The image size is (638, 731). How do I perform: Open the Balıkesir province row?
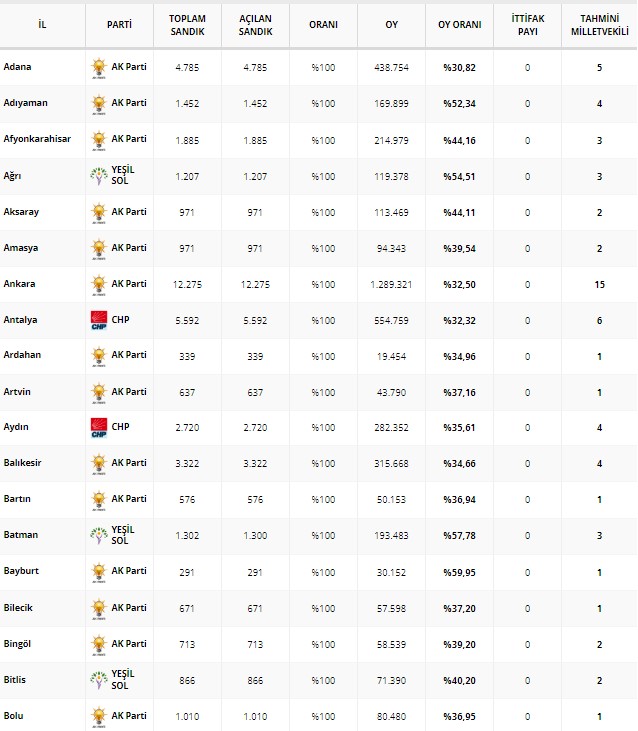25,463
